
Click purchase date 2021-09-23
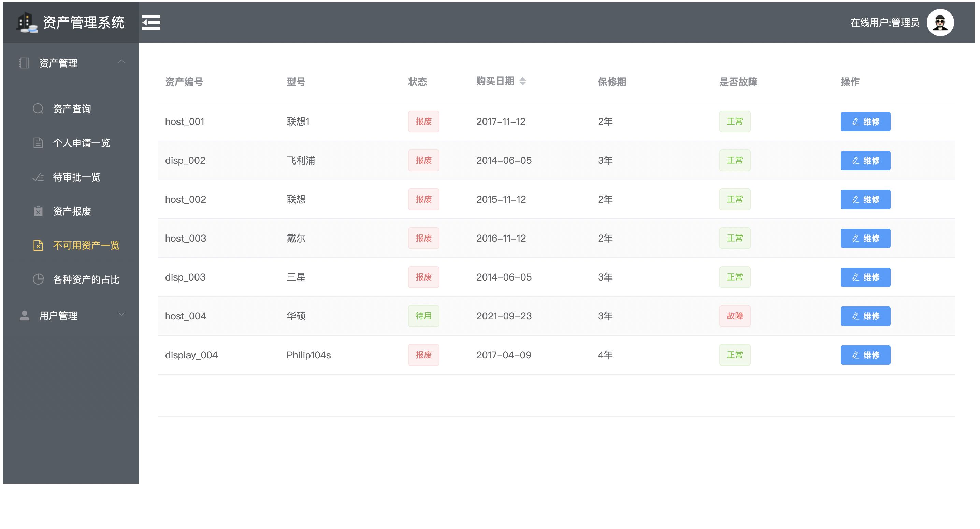(504, 316)
